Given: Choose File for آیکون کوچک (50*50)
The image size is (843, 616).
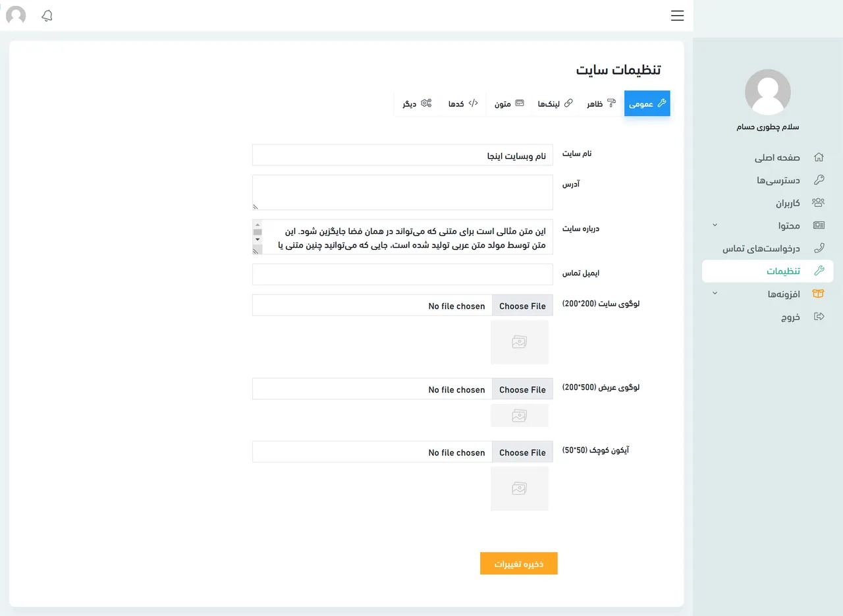Looking at the screenshot, I should click(522, 453).
